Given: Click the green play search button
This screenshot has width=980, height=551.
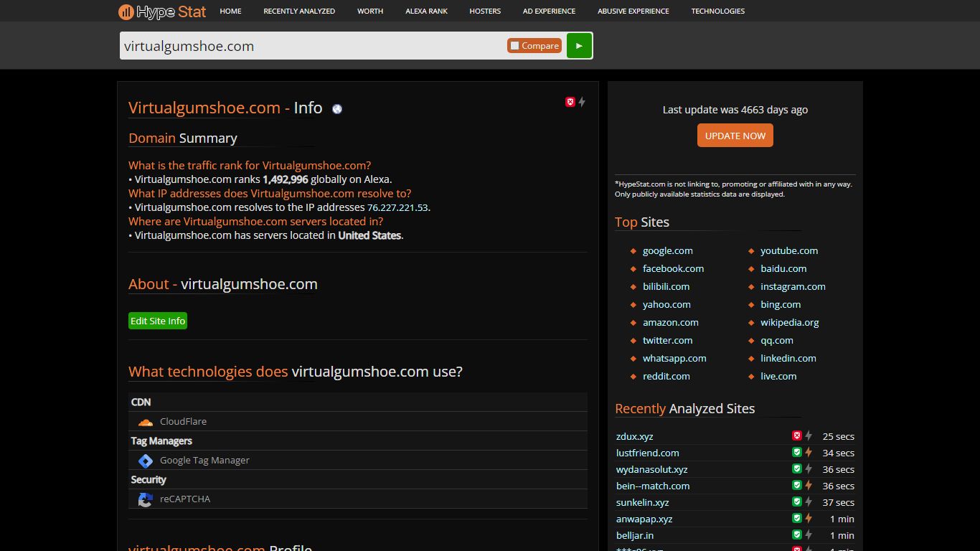Looking at the screenshot, I should [x=579, y=45].
